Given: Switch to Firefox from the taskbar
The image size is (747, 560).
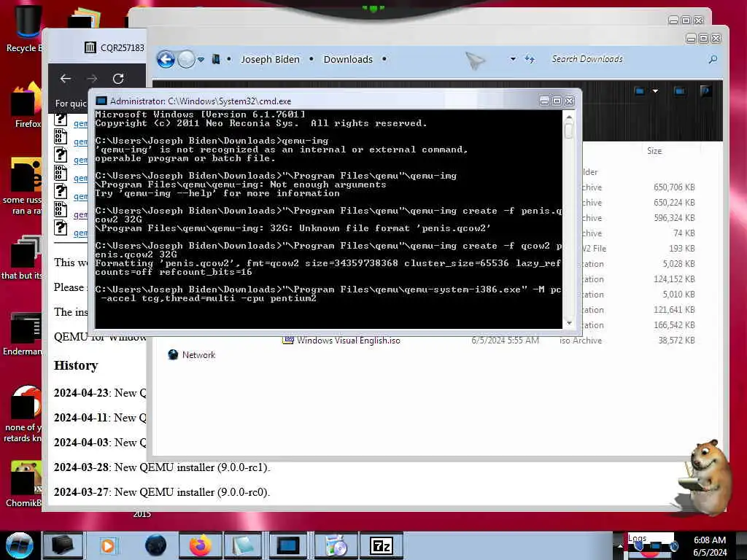Looking at the screenshot, I should pos(201,545).
